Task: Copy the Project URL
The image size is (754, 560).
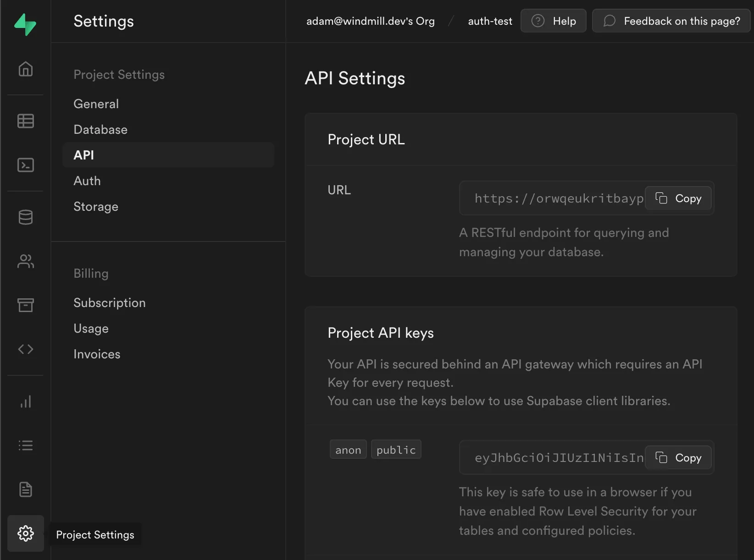Action: point(678,198)
